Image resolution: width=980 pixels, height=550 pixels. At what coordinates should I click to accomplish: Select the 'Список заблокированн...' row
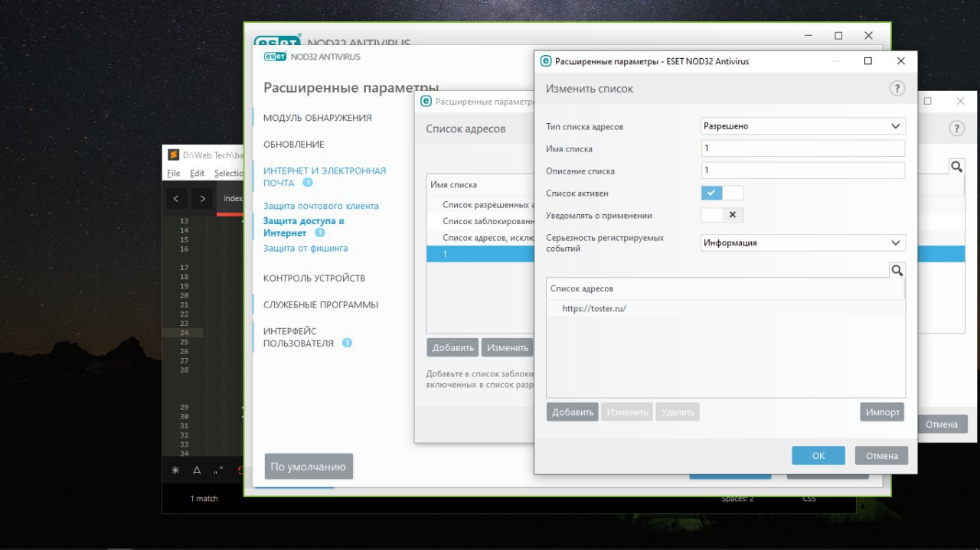coord(480,221)
